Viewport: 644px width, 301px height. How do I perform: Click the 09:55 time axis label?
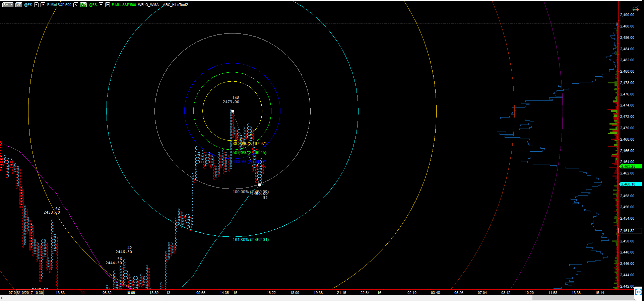point(201,293)
